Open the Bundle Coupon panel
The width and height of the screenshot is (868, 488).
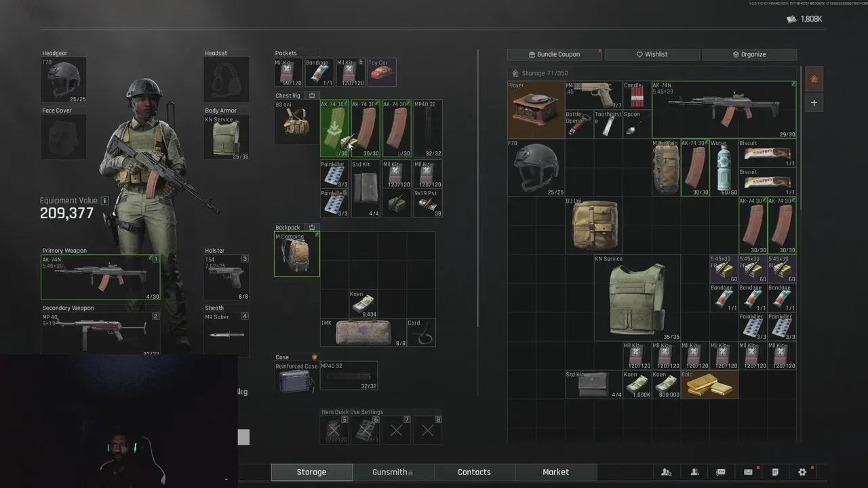[x=555, y=54]
